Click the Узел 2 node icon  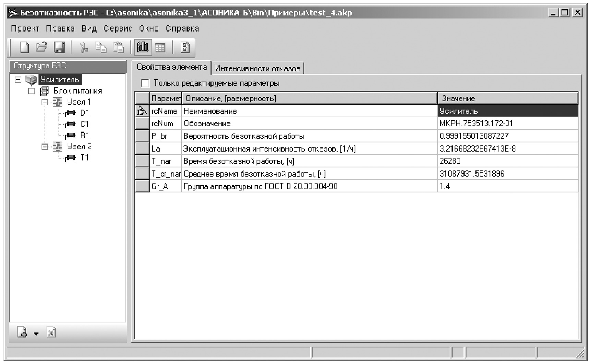58,147
